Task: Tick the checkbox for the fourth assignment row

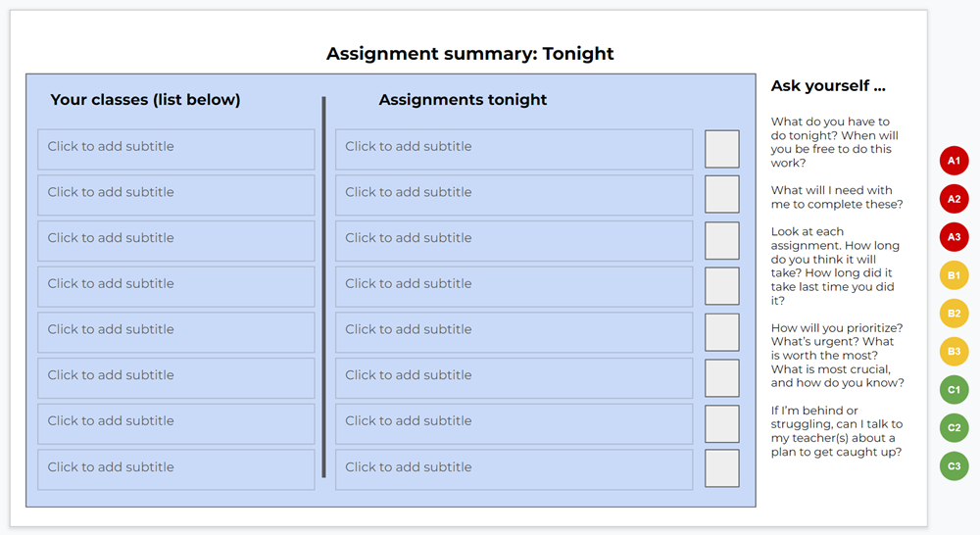Action: coord(722,286)
